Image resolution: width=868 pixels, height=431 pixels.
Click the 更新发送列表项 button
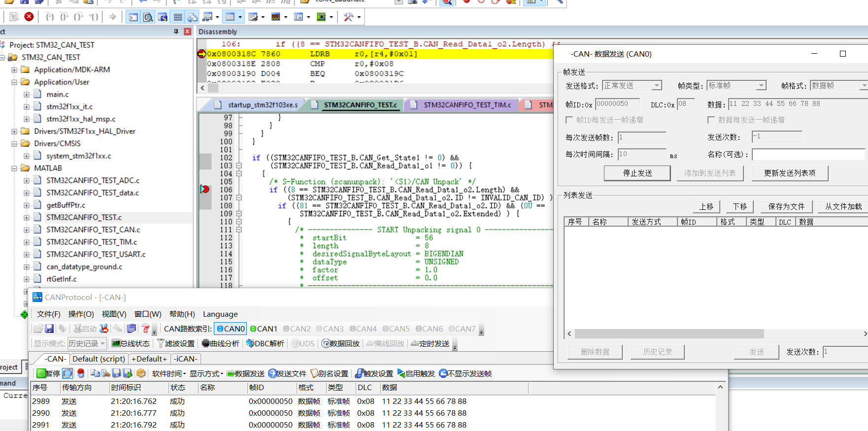[x=790, y=173]
